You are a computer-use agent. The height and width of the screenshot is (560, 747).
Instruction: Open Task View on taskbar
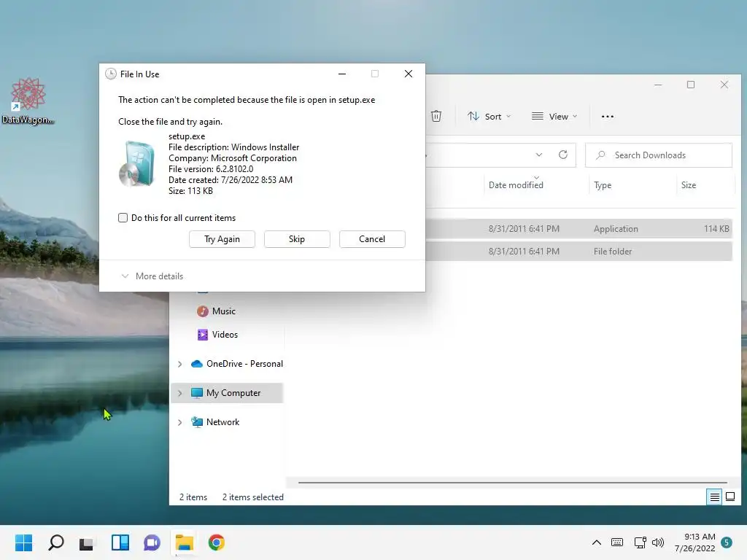pos(88,542)
